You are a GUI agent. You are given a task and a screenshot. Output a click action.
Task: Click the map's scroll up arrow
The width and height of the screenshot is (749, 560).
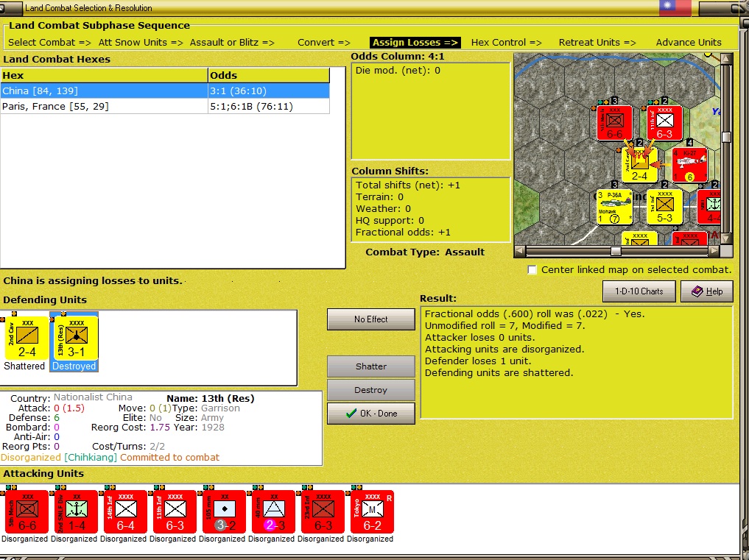[727, 59]
